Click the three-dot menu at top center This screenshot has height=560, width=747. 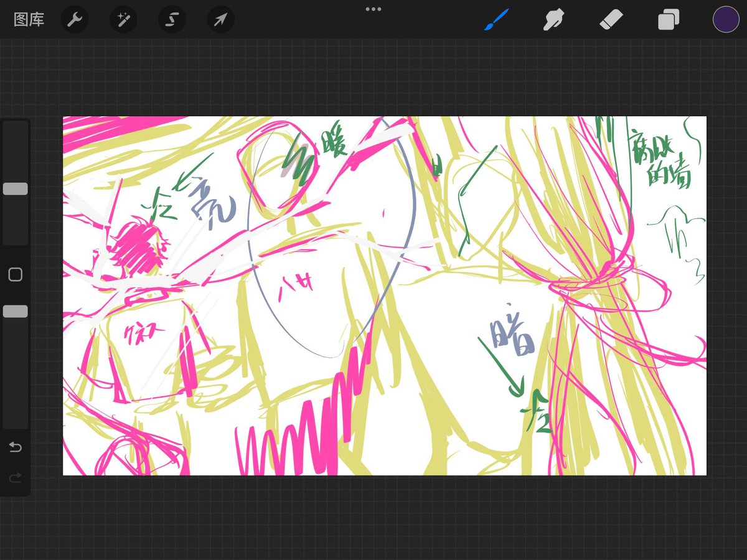click(374, 9)
